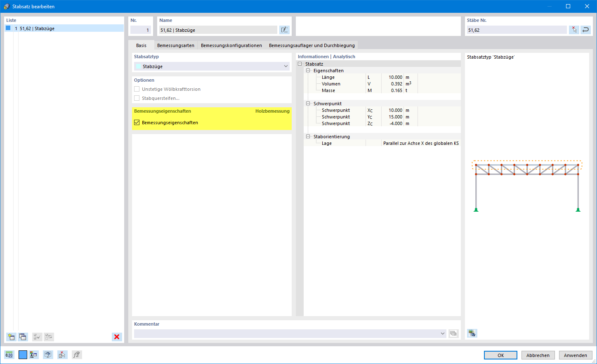Image resolution: width=597 pixels, height=364 pixels.
Task: Click the 'Holzbemessung' label
Action: (x=272, y=111)
